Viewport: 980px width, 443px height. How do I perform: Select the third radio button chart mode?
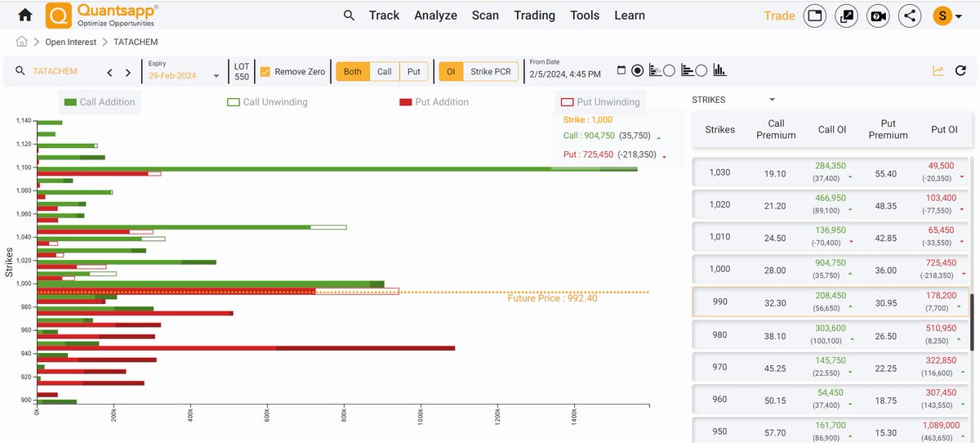pos(701,71)
